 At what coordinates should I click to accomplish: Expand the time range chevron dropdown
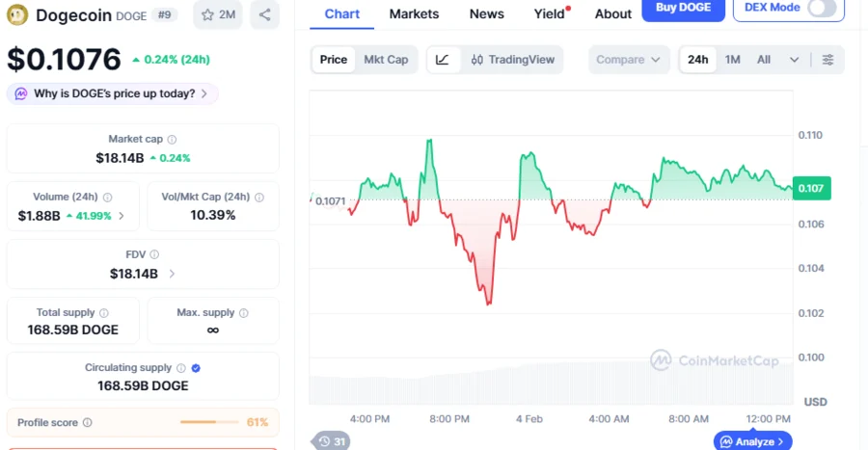click(794, 60)
